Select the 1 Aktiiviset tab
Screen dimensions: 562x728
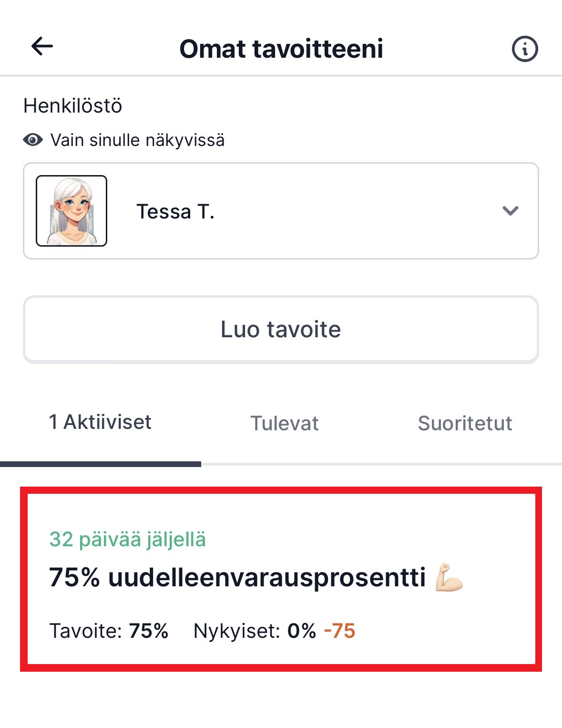point(100,422)
